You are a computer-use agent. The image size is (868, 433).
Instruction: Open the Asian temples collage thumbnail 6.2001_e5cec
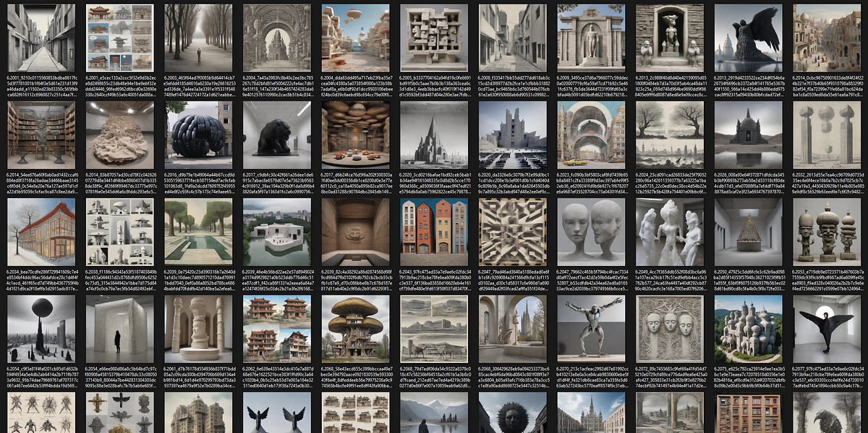(119, 38)
